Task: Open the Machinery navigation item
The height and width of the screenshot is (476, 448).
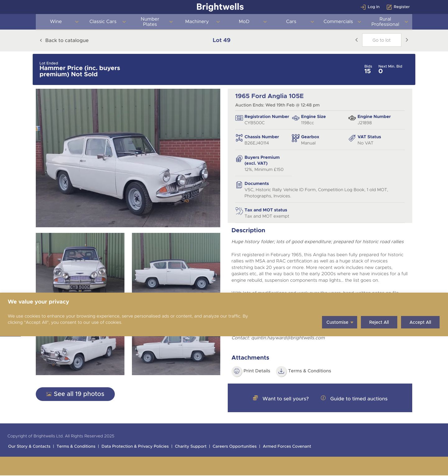Action: pos(197,21)
